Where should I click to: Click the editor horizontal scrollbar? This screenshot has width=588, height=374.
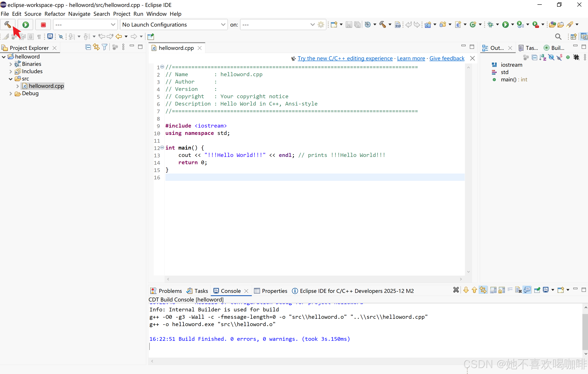314,279
